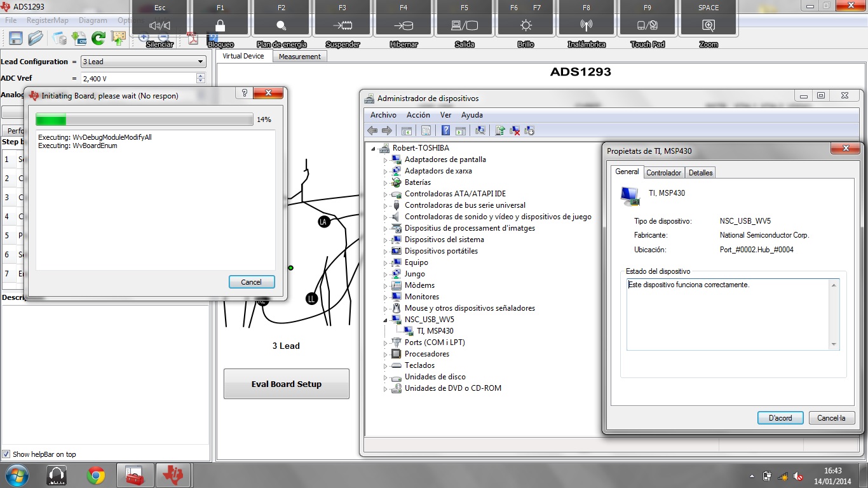Click the ADC Vref value field
The width and height of the screenshot is (868, 488).
coord(139,79)
